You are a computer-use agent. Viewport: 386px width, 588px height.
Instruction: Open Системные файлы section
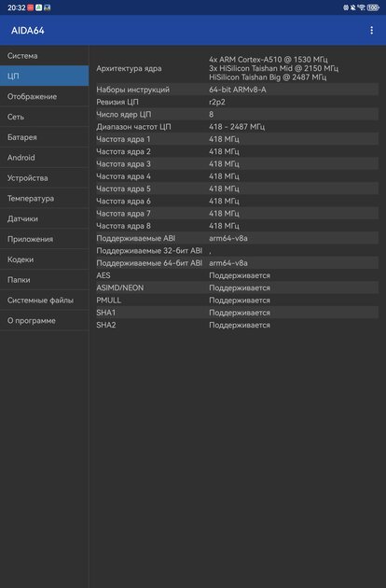pyautogui.click(x=44, y=300)
